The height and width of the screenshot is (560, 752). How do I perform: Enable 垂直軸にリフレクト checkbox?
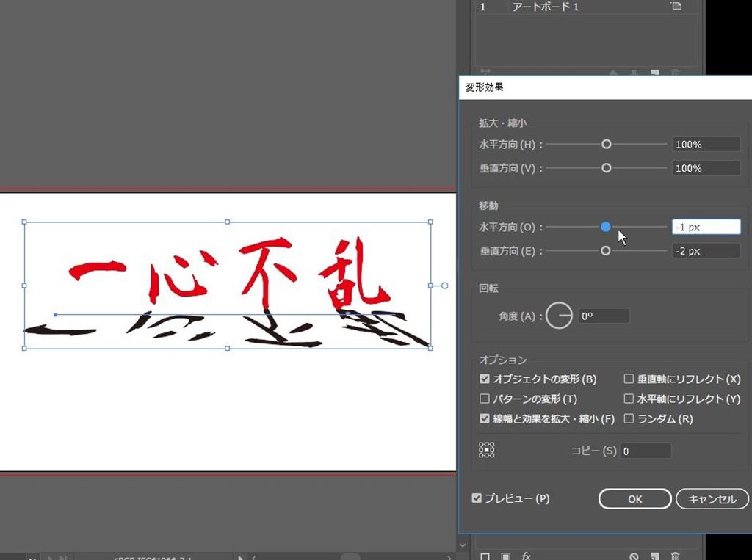[629, 379]
